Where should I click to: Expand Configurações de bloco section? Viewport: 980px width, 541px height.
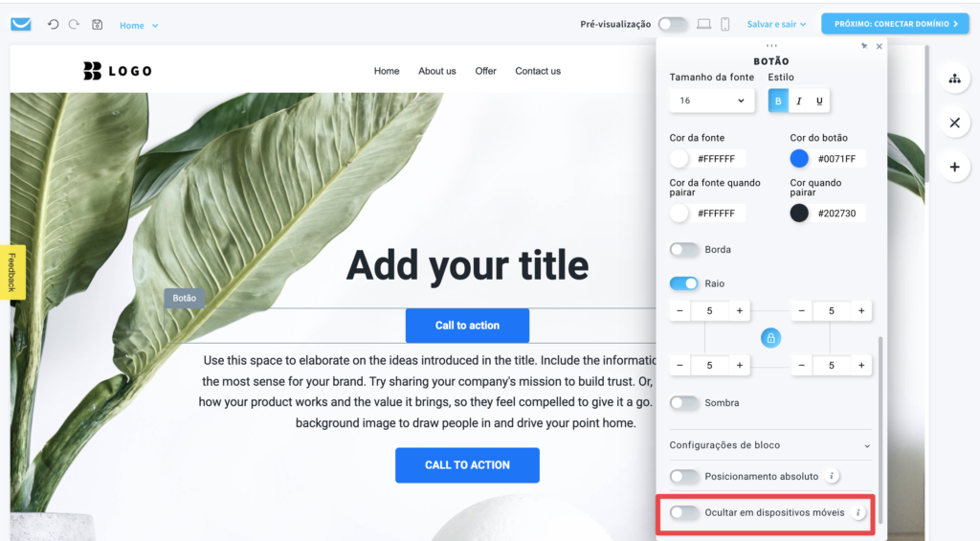770,445
